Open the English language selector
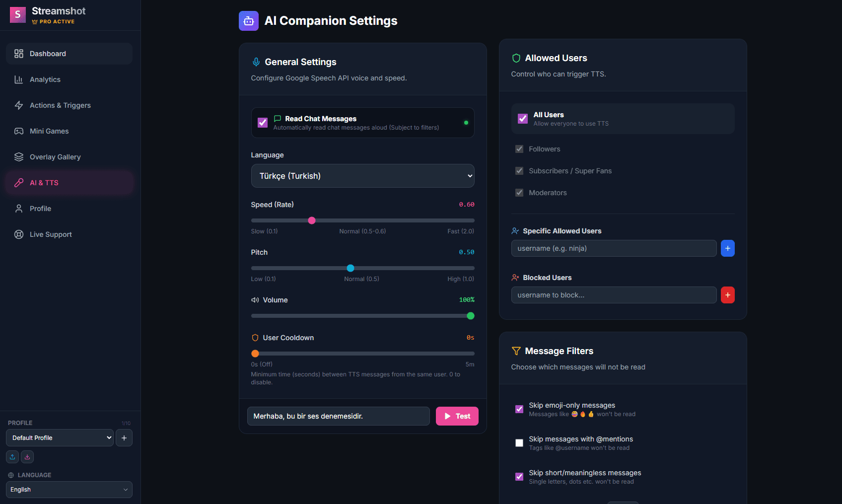 pos(69,489)
